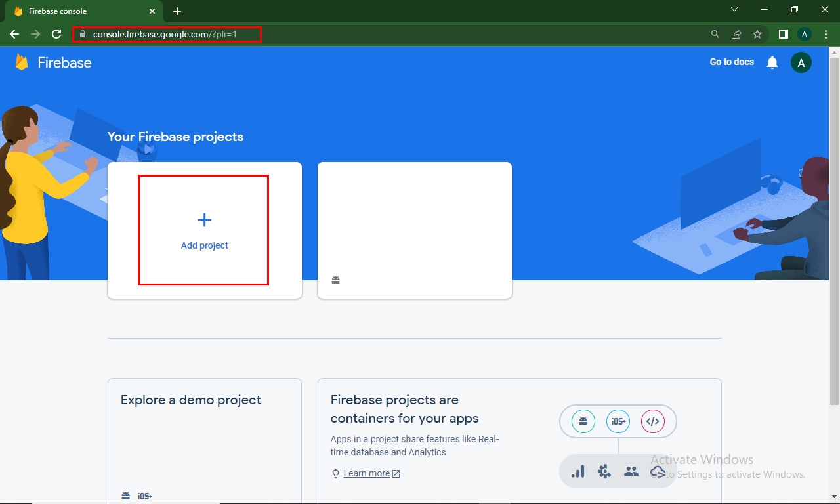Viewport: 840px width, 504px height.
Task: Click the web code icon in the diagram
Action: (652, 421)
